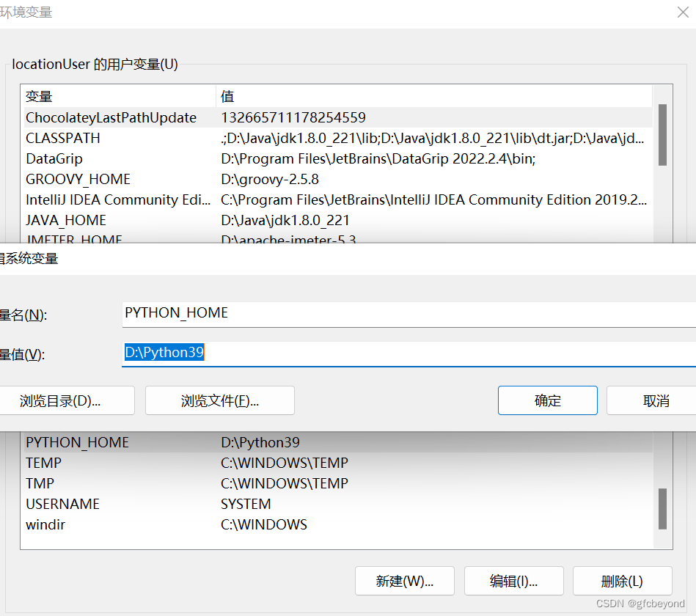696x616 pixels.
Task: Click the 确定 button to confirm
Action: coord(547,400)
